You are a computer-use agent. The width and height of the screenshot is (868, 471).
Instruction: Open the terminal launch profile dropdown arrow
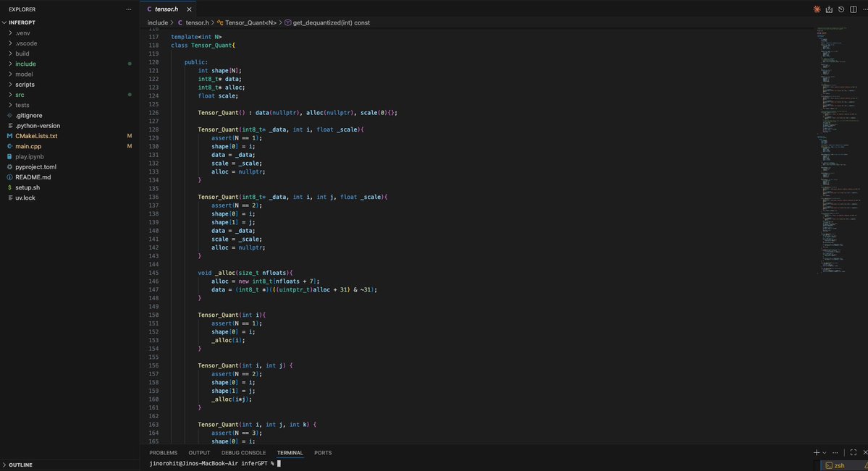(825, 453)
